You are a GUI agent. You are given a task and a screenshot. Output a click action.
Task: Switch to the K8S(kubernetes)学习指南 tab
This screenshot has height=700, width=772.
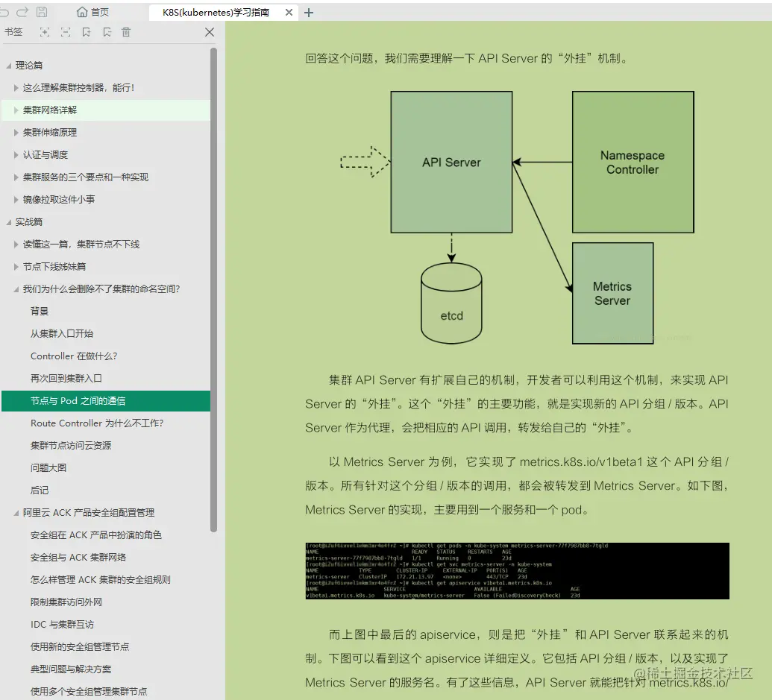coord(216,12)
